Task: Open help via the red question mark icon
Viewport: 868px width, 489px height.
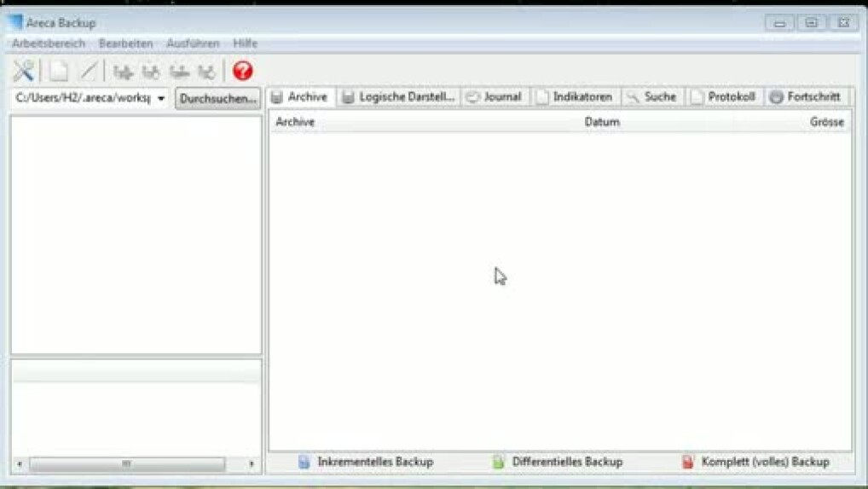Action: pos(242,72)
